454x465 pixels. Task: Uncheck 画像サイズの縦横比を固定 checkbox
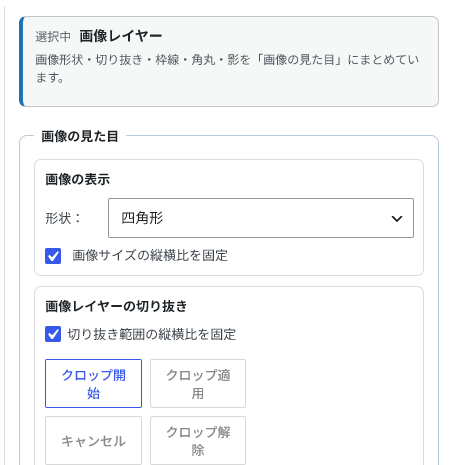53,256
